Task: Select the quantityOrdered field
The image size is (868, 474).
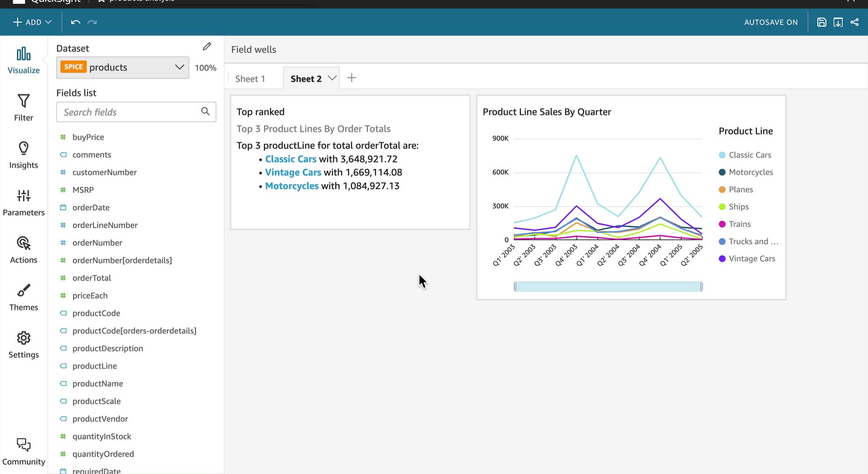Action: (103, 454)
